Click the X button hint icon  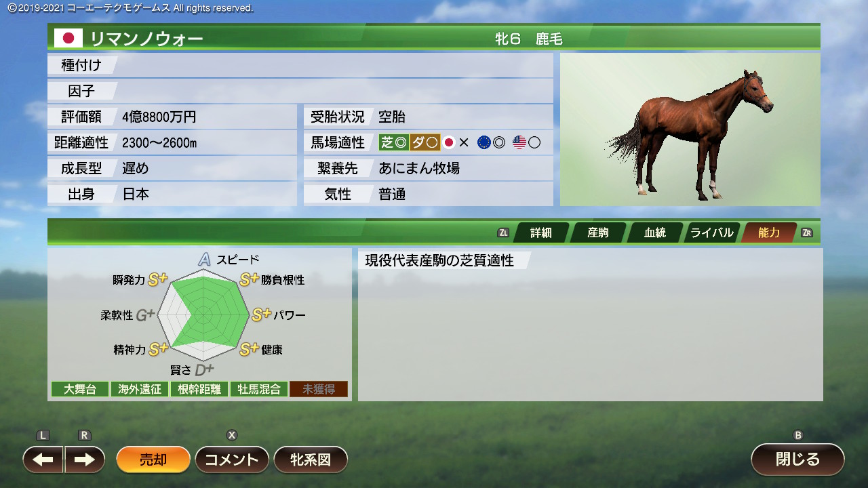click(232, 435)
